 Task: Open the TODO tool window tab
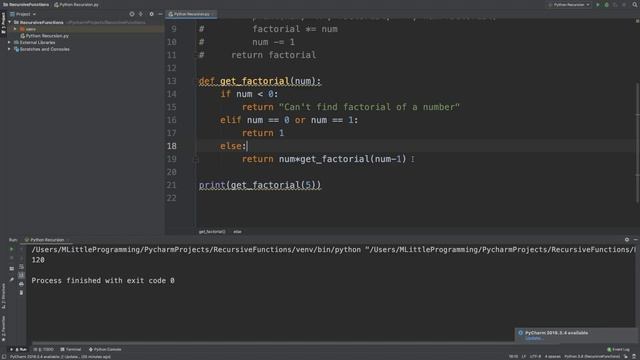point(44,349)
